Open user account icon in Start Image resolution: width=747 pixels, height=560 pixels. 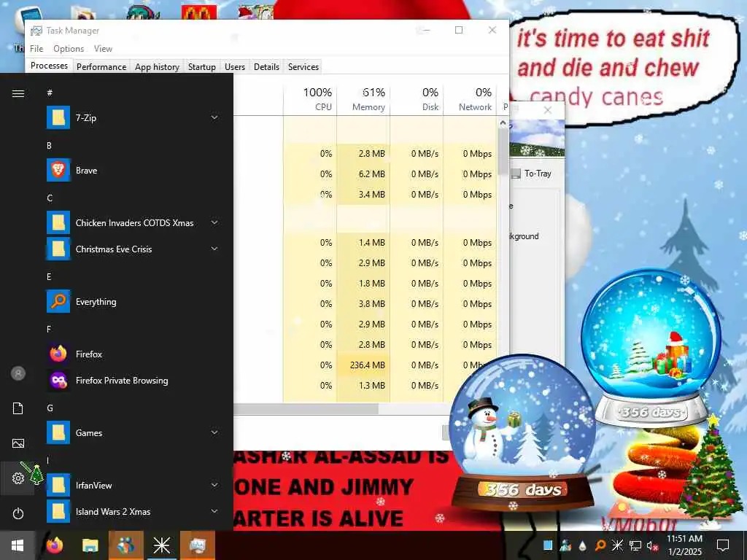[18, 373]
